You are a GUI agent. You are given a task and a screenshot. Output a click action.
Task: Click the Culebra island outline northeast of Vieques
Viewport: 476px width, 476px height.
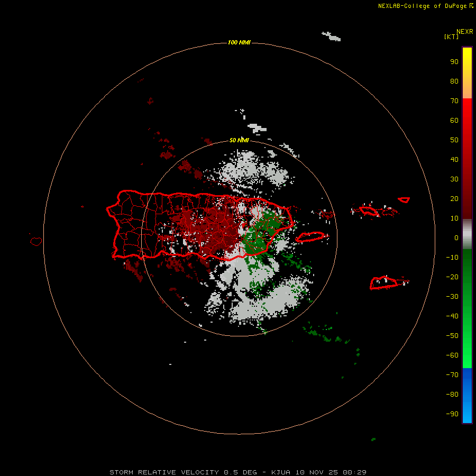(326, 214)
